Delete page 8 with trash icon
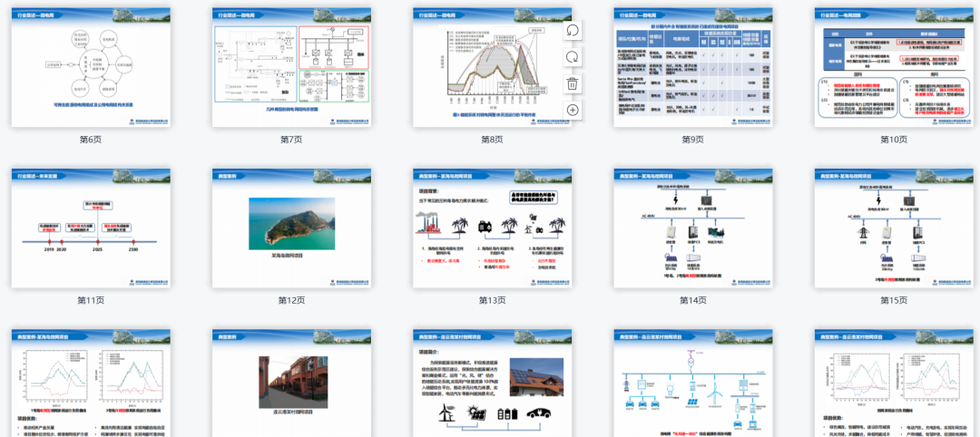980x437 pixels. [x=573, y=83]
